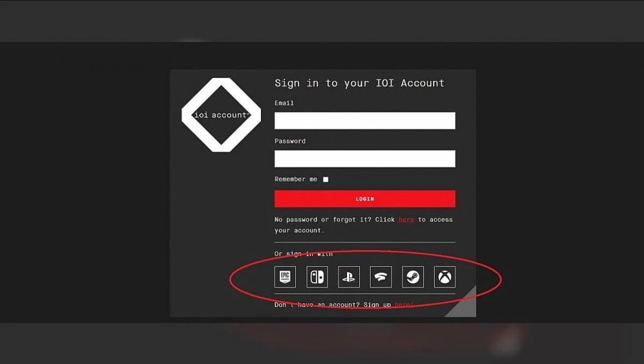Click the Password field label

tap(290, 141)
